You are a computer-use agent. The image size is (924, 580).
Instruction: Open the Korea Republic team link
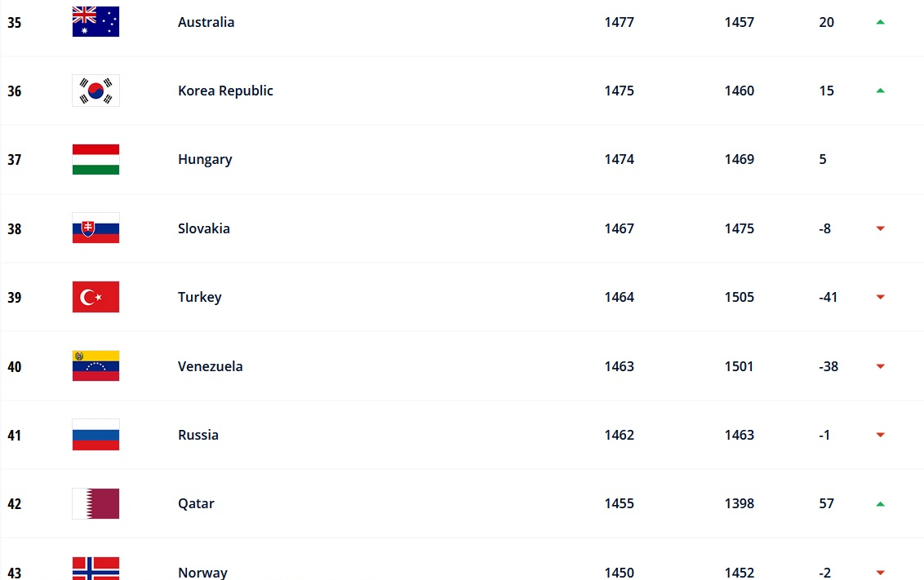coord(225,91)
